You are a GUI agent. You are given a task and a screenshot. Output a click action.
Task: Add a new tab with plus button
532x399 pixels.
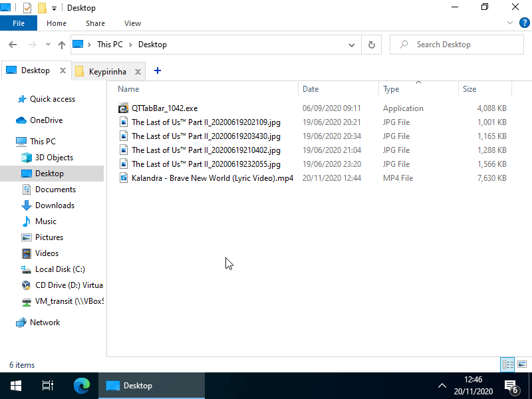158,70
